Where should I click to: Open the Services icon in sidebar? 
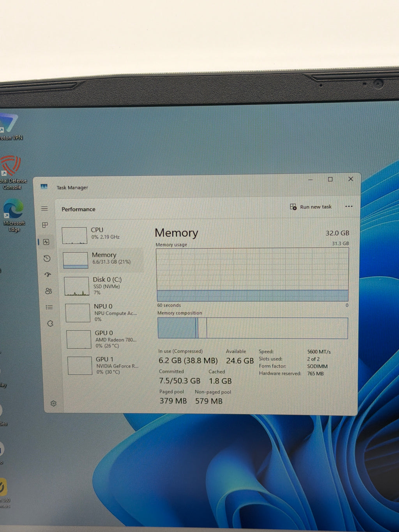click(x=50, y=323)
